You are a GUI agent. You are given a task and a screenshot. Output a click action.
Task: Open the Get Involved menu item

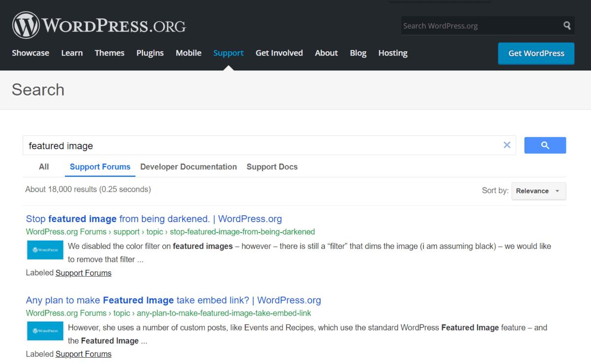[x=279, y=53]
